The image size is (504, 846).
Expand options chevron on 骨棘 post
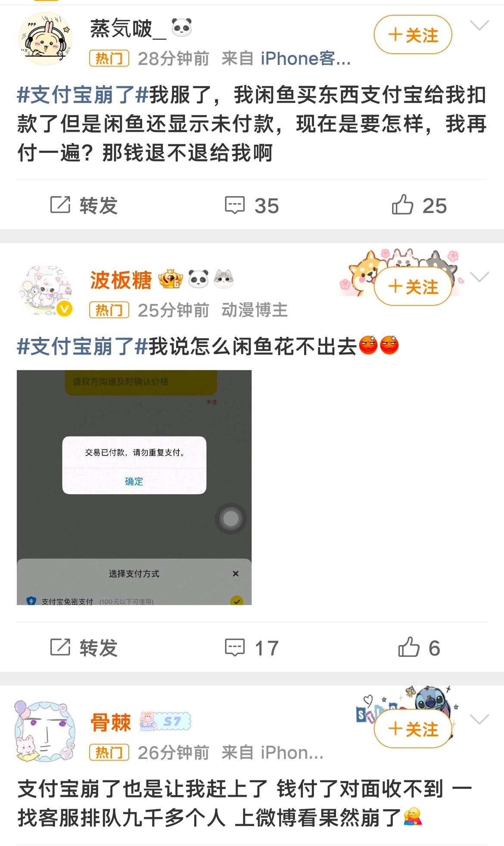point(479,719)
